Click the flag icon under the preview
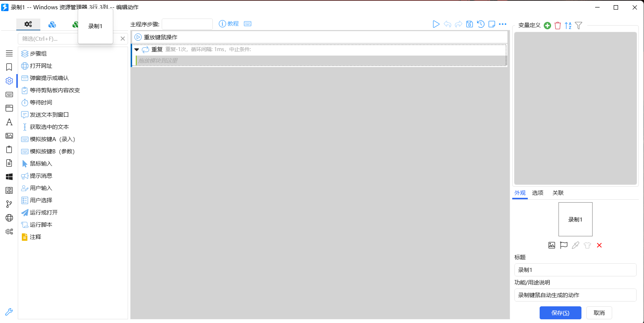The width and height of the screenshot is (644, 323). tap(564, 245)
